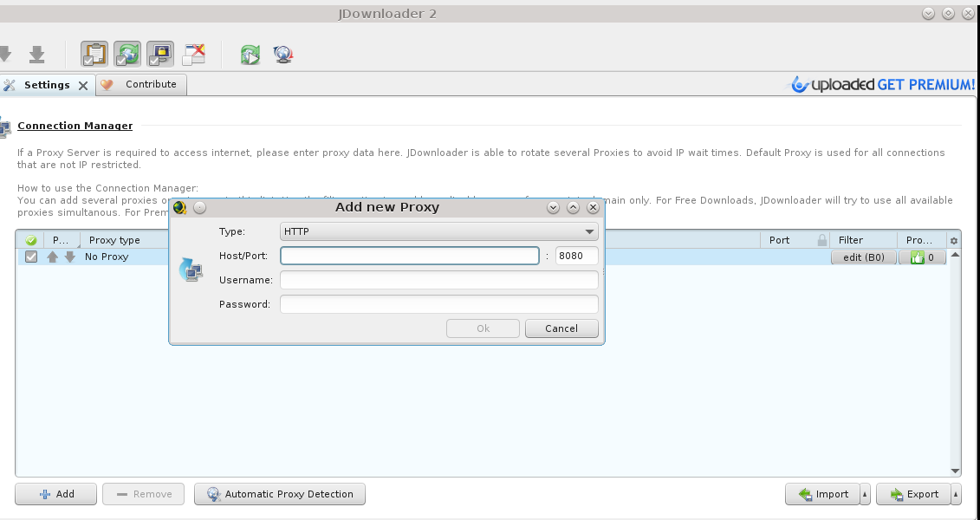Click the reconnect globe toolbar icon
980x520 pixels.
pos(283,55)
